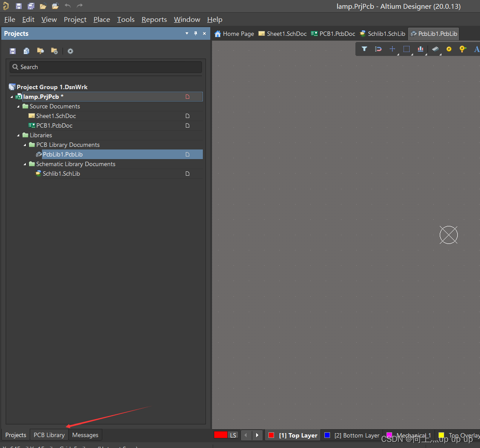
Task: Collapse the Source Documents folder
Action: [x=18, y=107]
